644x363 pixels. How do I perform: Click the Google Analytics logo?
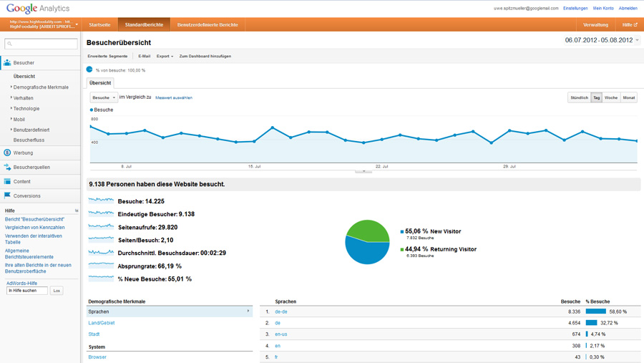(x=38, y=8)
